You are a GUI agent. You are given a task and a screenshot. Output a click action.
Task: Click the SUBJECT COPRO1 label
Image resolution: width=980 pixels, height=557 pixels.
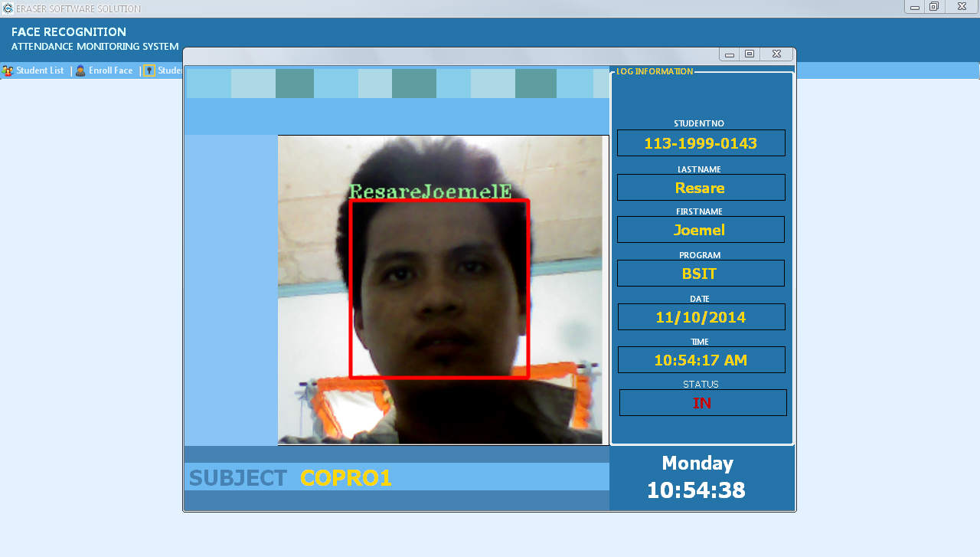(x=291, y=477)
